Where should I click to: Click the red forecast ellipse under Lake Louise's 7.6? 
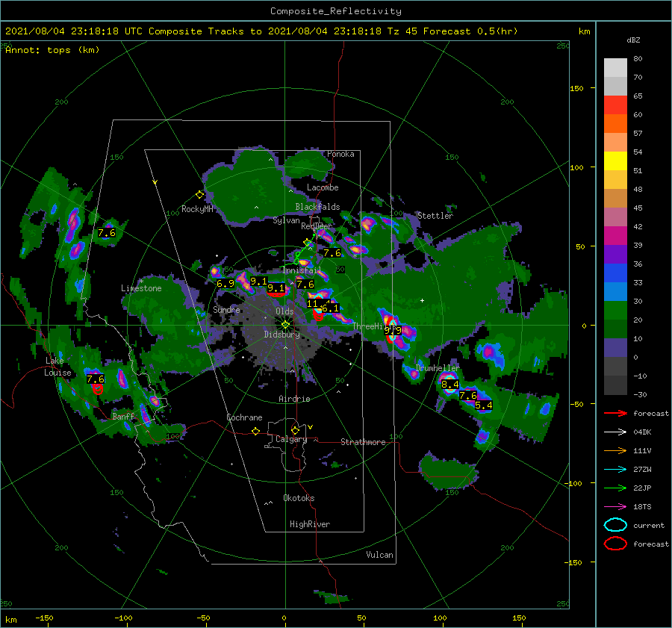coord(98,389)
